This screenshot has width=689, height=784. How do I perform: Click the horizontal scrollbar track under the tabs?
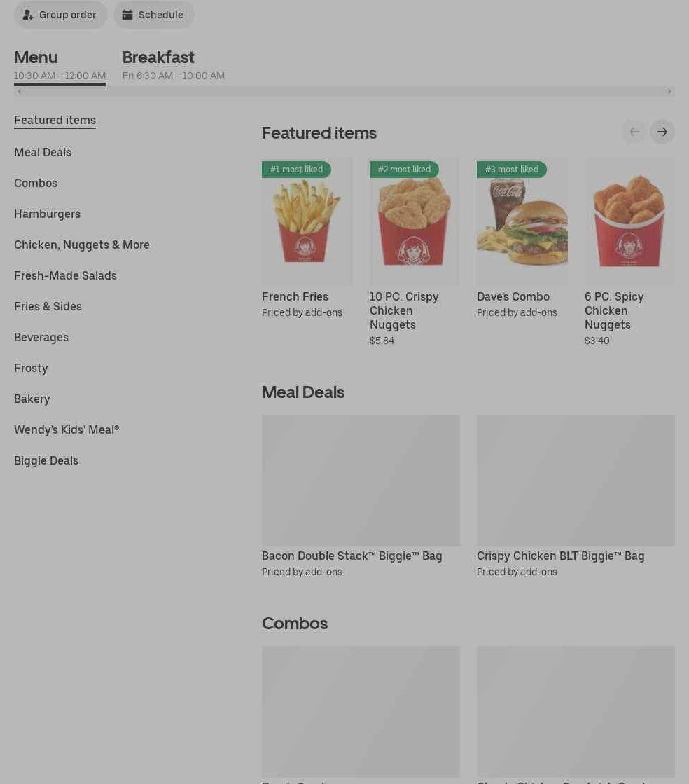point(344,92)
